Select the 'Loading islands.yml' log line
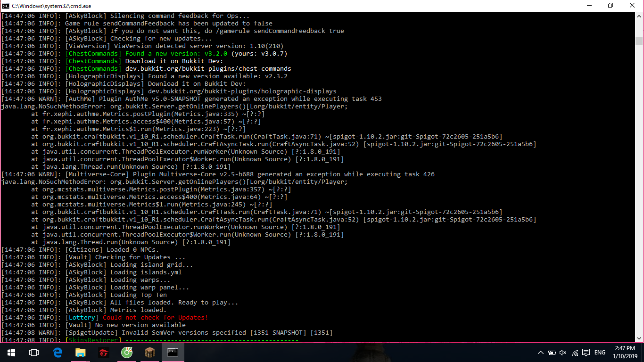 click(91, 272)
